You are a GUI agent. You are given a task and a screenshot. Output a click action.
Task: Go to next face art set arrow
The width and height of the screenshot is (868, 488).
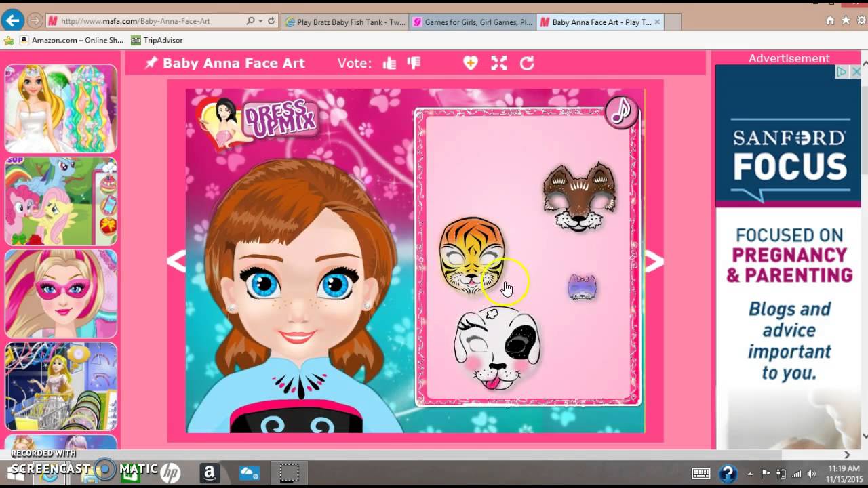pyautogui.click(x=654, y=261)
